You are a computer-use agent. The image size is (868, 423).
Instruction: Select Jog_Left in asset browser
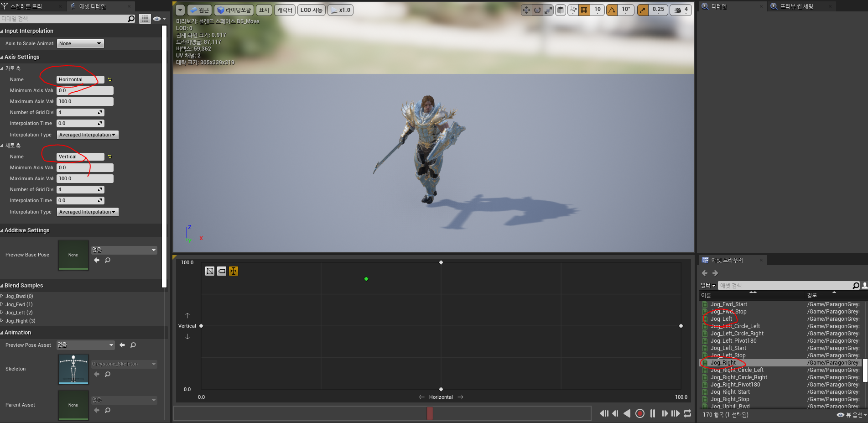click(721, 319)
